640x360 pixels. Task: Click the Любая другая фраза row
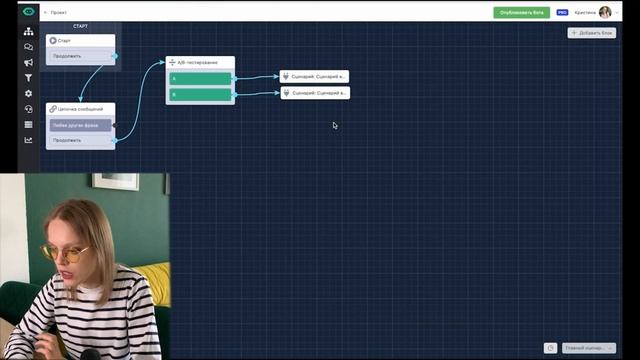80,125
